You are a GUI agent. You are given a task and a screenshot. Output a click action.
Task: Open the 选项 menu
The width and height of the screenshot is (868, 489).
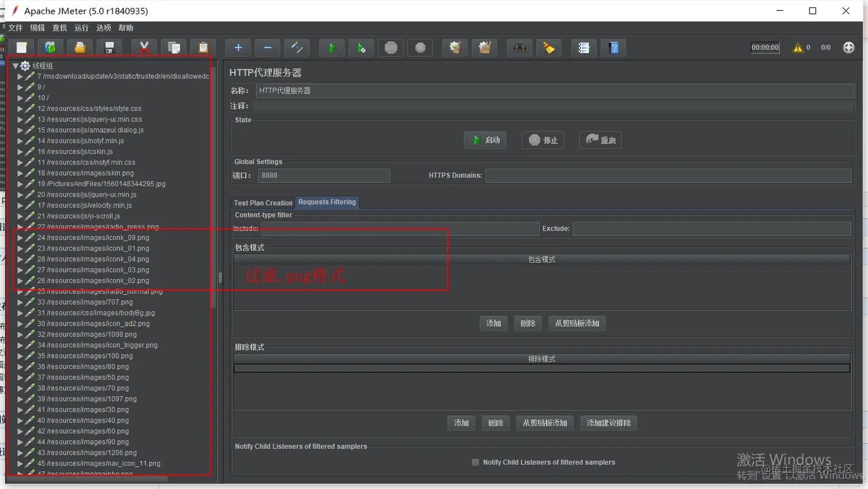point(104,28)
